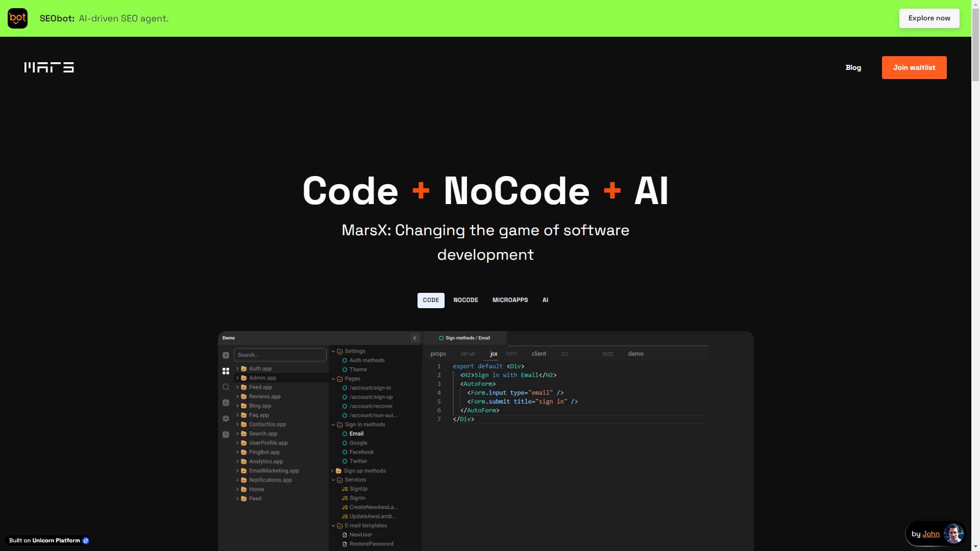This screenshot has height=551, width=980.
Task: Click the MARS logo in the header
Action: coord(49,67)
